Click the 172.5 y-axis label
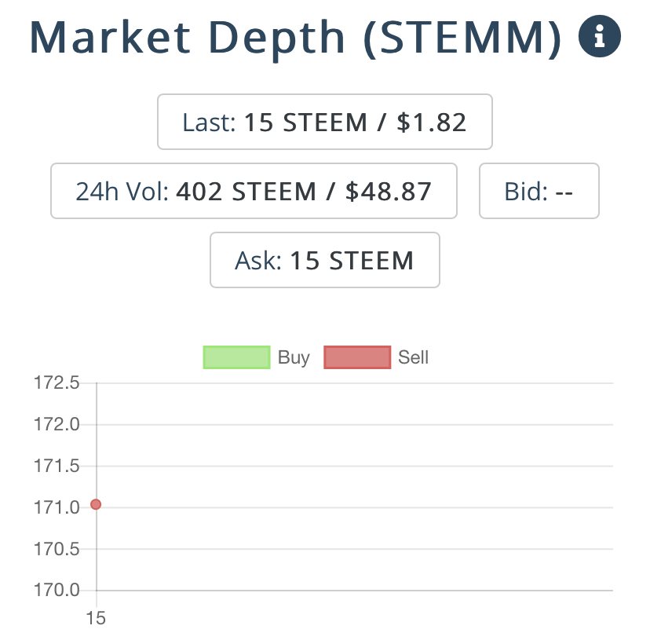 [x=57, y=384]
